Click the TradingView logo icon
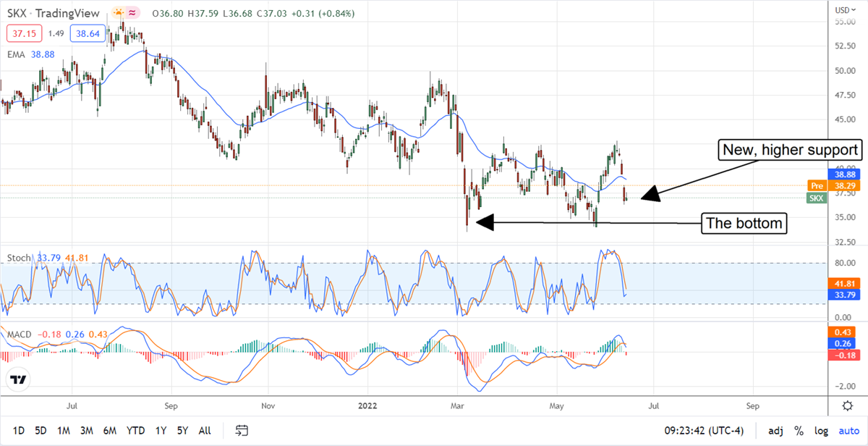The height and width of the screenshot is (446, 868). (18, 379)
